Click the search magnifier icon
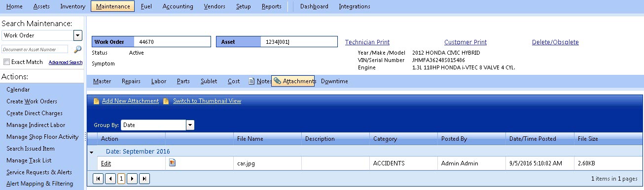 pyautogui.click(x=77, y=49)
